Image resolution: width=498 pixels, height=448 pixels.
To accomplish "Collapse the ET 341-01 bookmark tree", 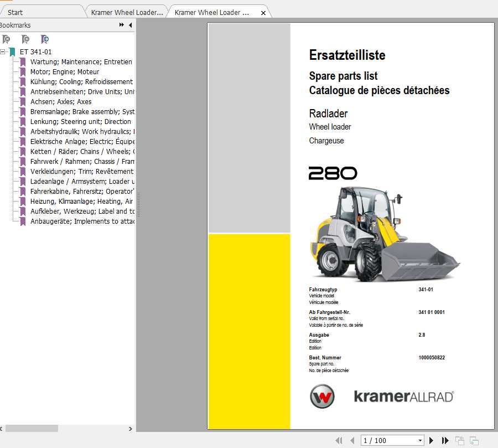I will tap(3, 52).
